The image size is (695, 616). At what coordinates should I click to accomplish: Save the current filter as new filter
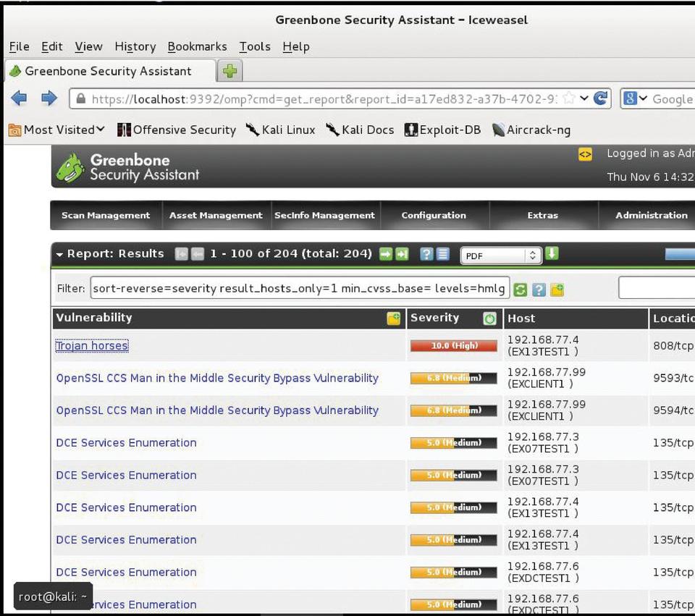557,290
